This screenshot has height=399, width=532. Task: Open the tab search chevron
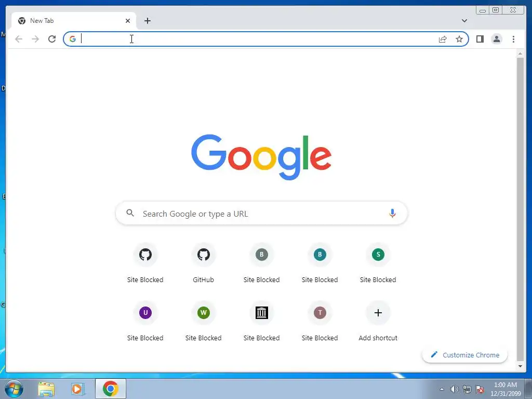tap(464, 21)
